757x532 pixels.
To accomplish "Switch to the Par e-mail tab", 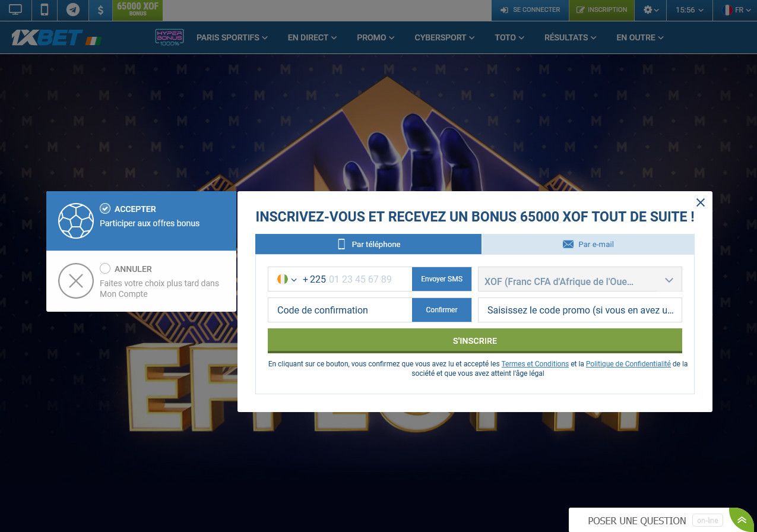I will [x=588, y=244].
